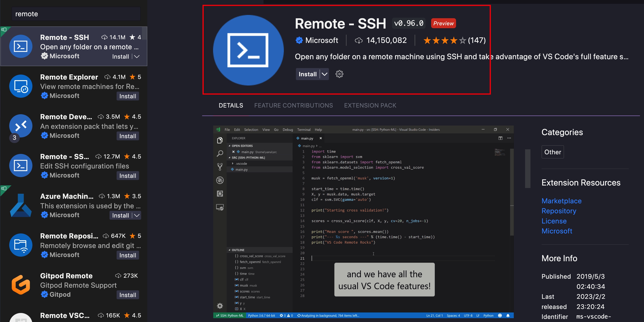Open the Extension Pack tab

[370, 105]
